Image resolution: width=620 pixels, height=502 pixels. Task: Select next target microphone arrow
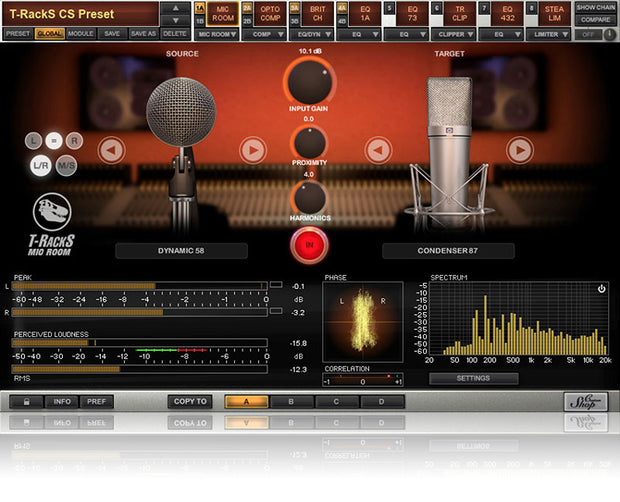[520, 150]
